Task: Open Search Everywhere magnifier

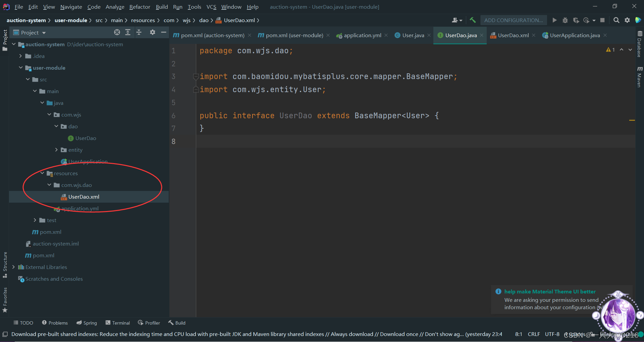Action: [616, 20]
